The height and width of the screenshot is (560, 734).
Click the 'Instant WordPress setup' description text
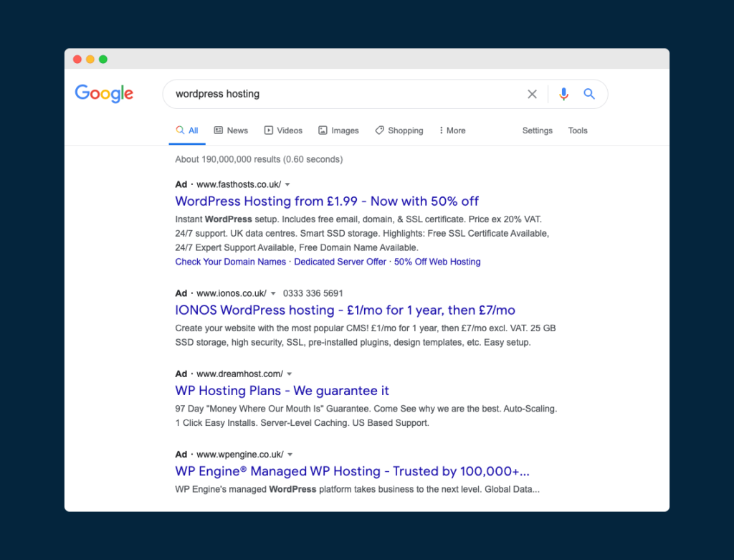(x=362, y=233)
